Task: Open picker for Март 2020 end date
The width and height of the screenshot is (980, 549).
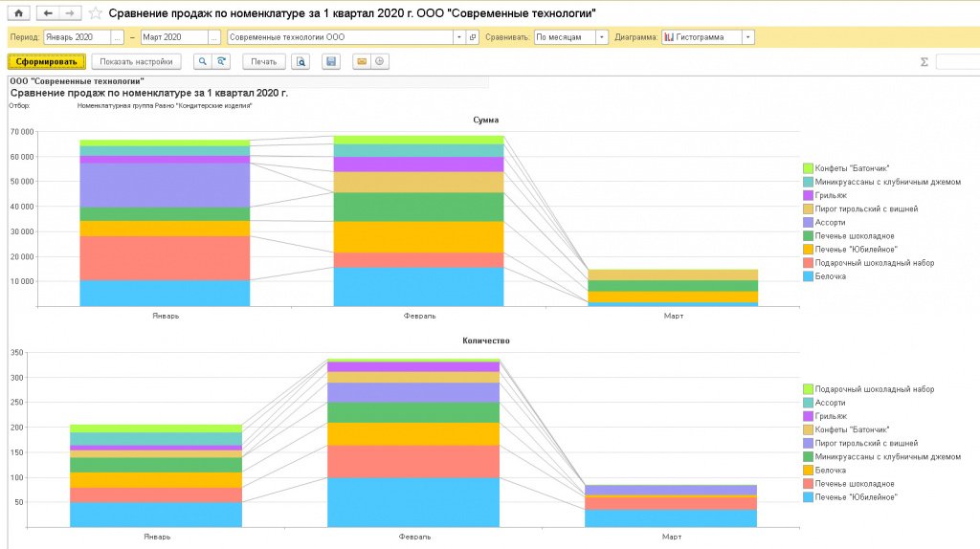Action: click(x=213, y=37)
